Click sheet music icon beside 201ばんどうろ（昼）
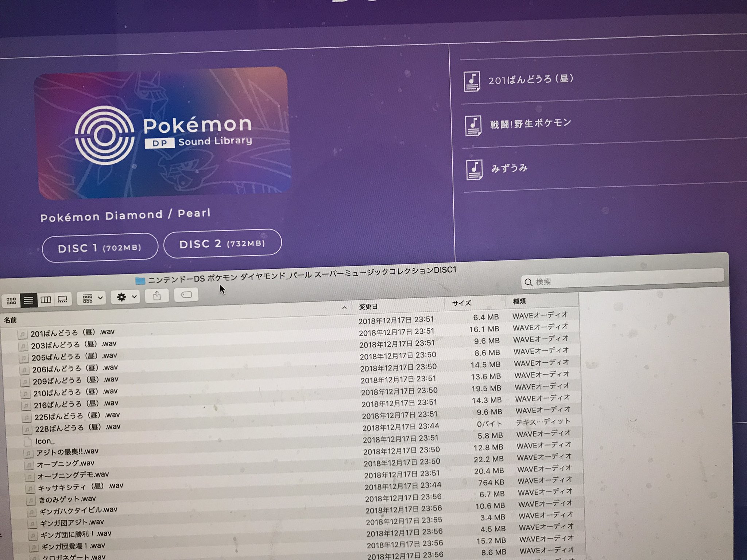The height and width of the screenshot is (560, 747). tap(472, 81)
